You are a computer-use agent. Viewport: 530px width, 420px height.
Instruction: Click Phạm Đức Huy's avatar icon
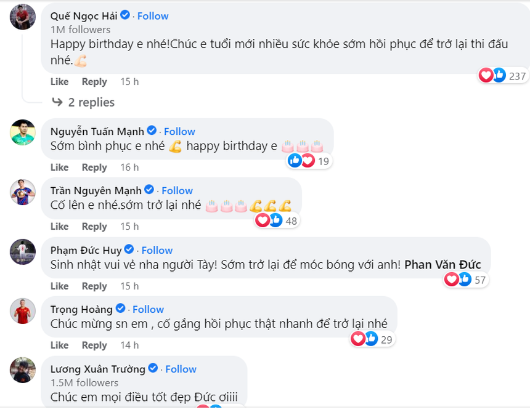[x=23, y=251]
